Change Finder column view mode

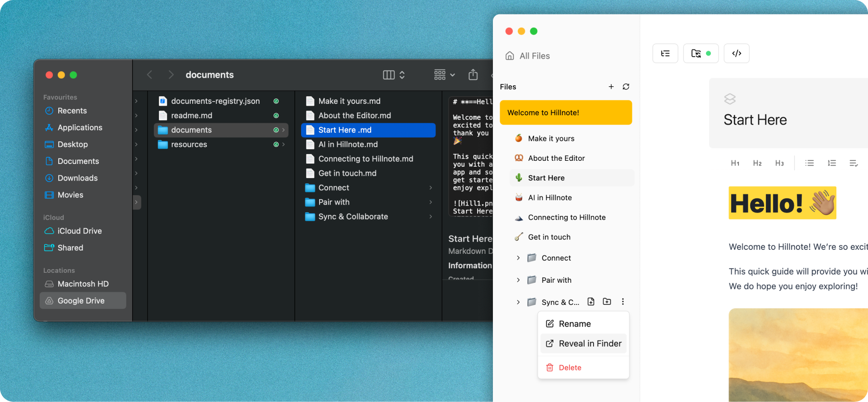(x=394, y=75)
